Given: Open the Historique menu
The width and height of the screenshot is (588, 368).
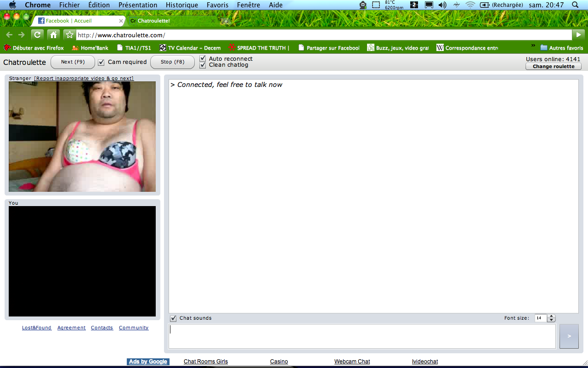Looking at the screenshot, I should pyautogui.click(x=182, y=5).
